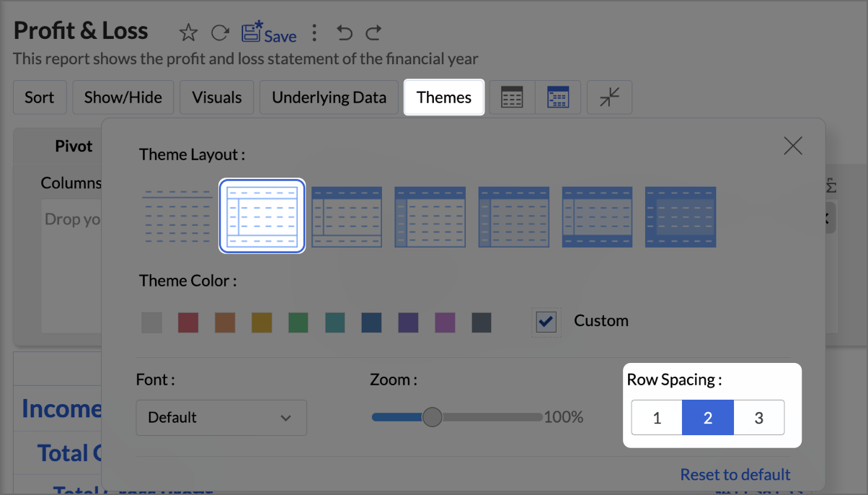Open the Visuals menu

pos(217,97)
